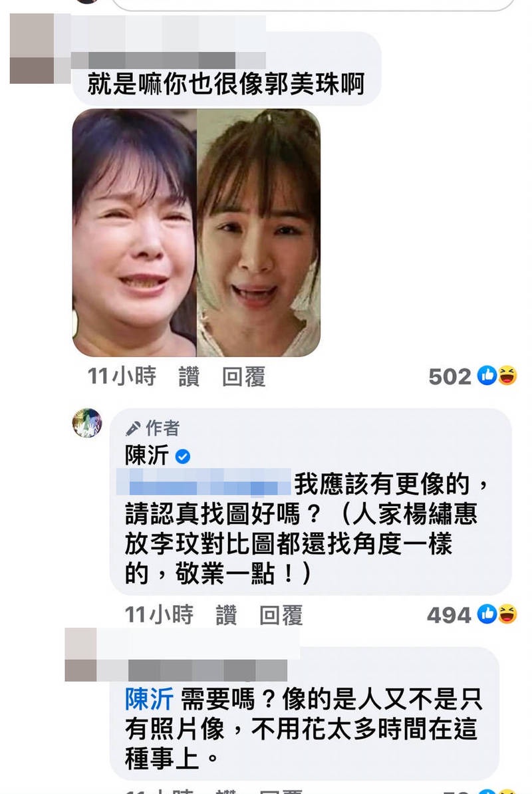Click the like thumb icon beside 494

click(487, 614)
